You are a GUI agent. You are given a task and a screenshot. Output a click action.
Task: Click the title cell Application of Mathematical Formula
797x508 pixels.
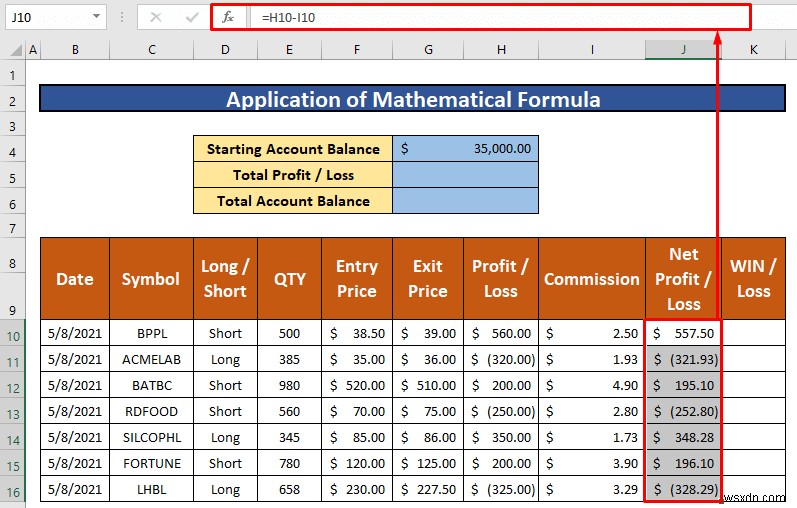tap(413, 99)
